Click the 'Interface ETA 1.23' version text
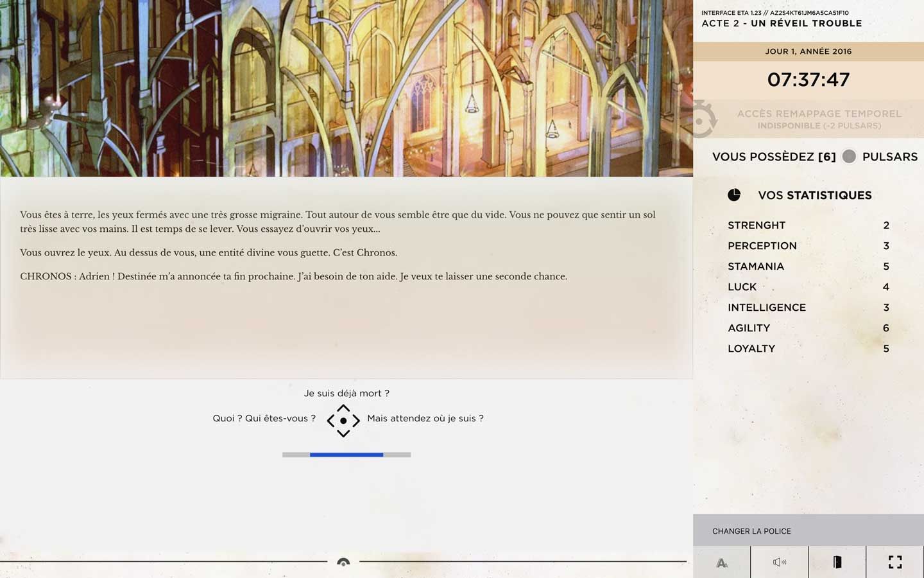 coord(775,13)
